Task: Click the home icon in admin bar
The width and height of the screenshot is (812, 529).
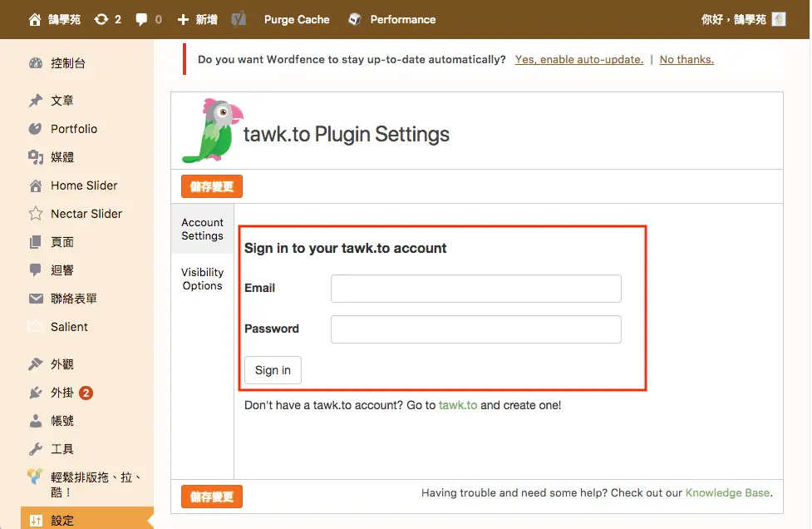Action: (35, 20)
